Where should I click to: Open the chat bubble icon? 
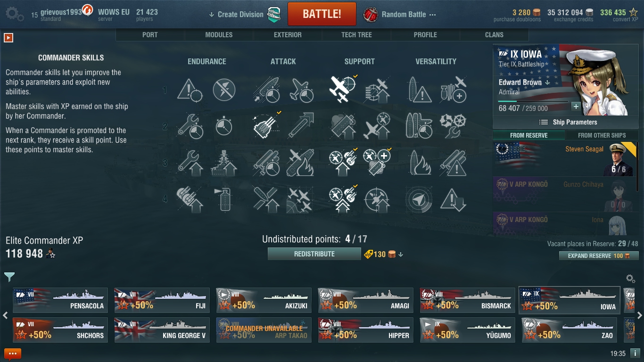[13, 354]
